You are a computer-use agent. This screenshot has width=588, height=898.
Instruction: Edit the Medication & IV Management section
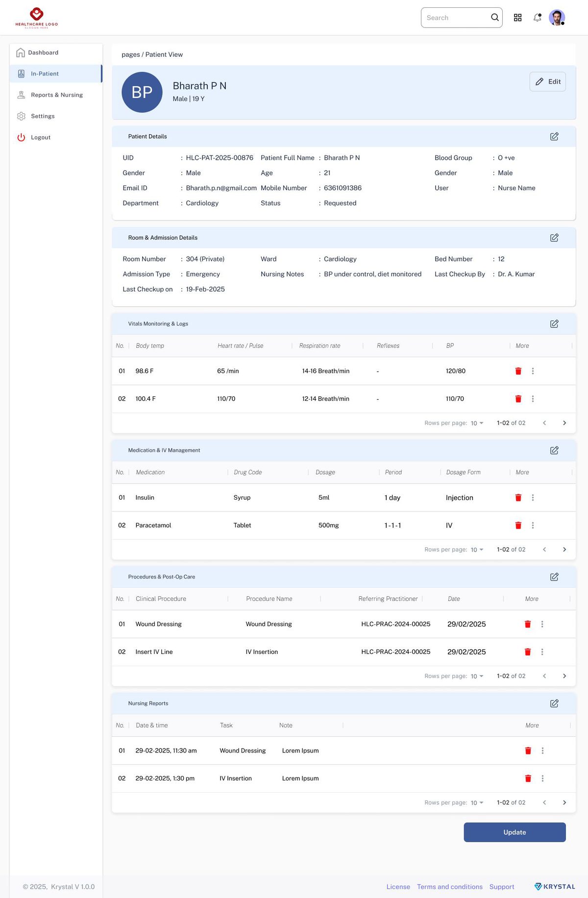click(x=554, y=450)
